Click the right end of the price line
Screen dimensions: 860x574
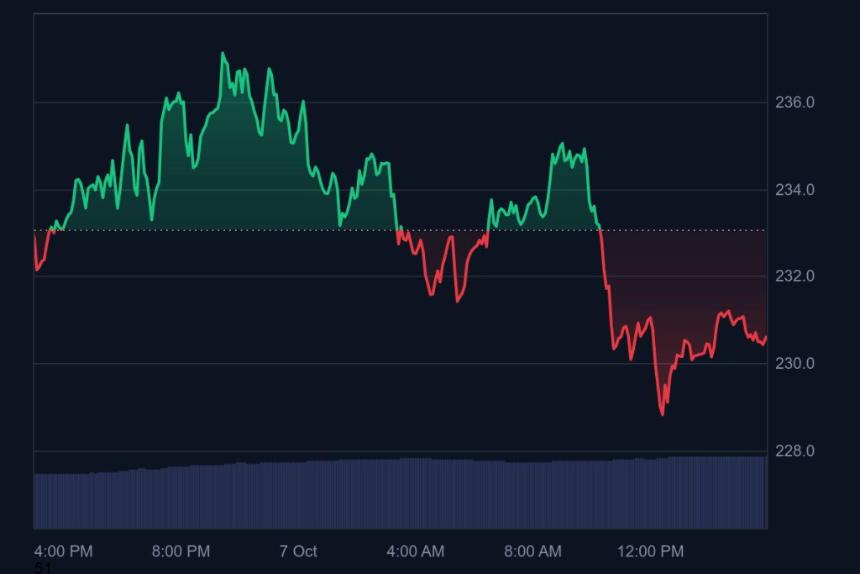point(765,339)
